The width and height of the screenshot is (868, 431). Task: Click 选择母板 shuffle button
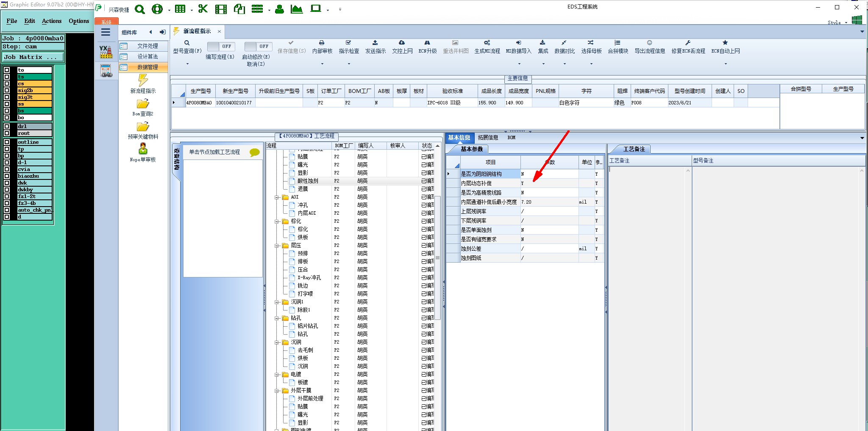[591, 47]
